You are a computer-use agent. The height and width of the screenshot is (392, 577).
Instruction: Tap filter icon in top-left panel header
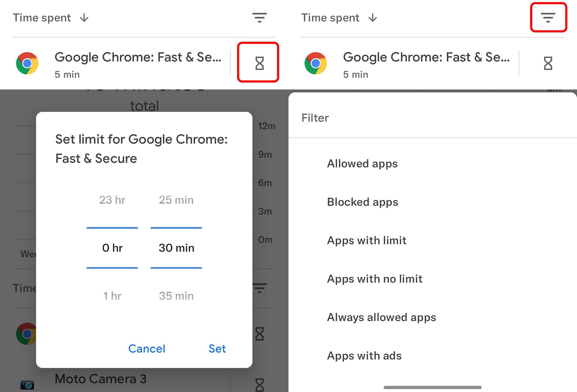(259, 17)
